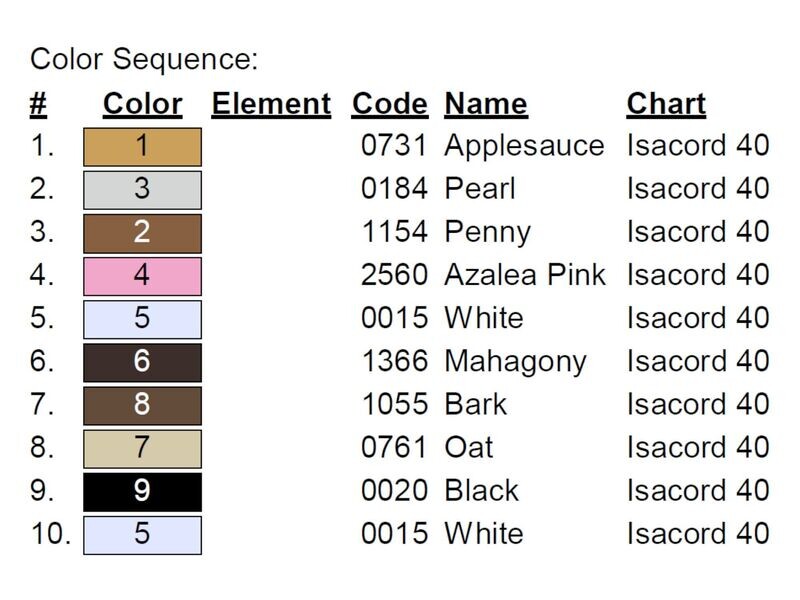This screenshot has width=800, height=600.
Task: Select the Mahagony dark swatch numbered 6
Action: (x=142, y=363)
